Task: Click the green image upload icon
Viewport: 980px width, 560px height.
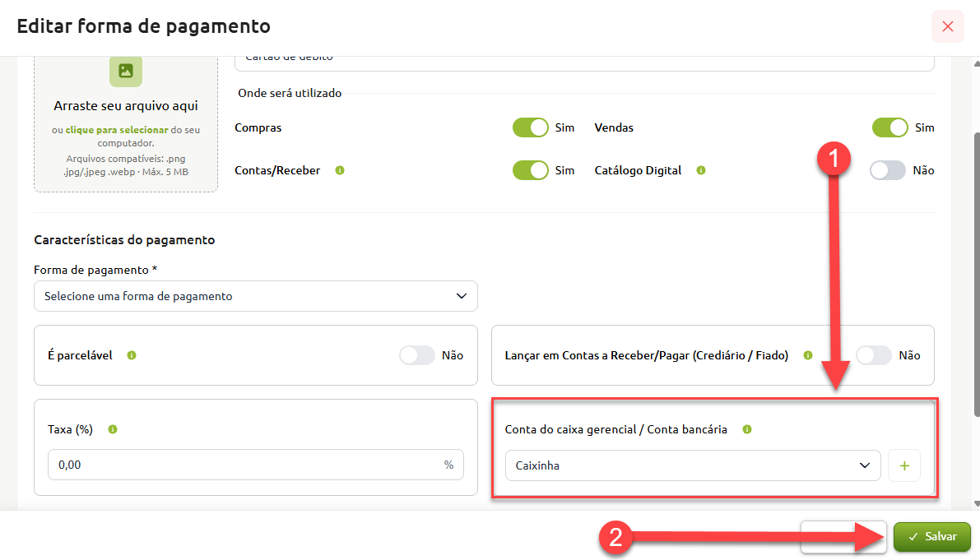Action: coord(126,71)
